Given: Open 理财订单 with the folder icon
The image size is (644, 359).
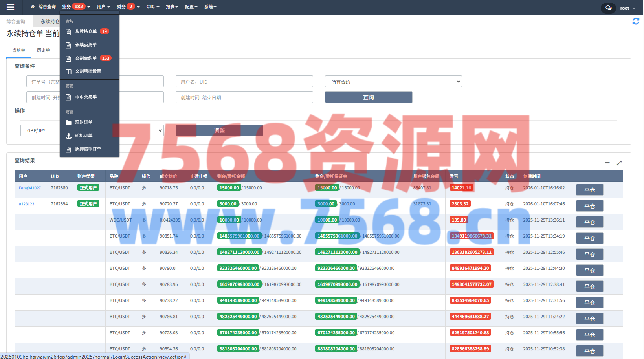Looking at the screenshot, I should tap(83, 122).
